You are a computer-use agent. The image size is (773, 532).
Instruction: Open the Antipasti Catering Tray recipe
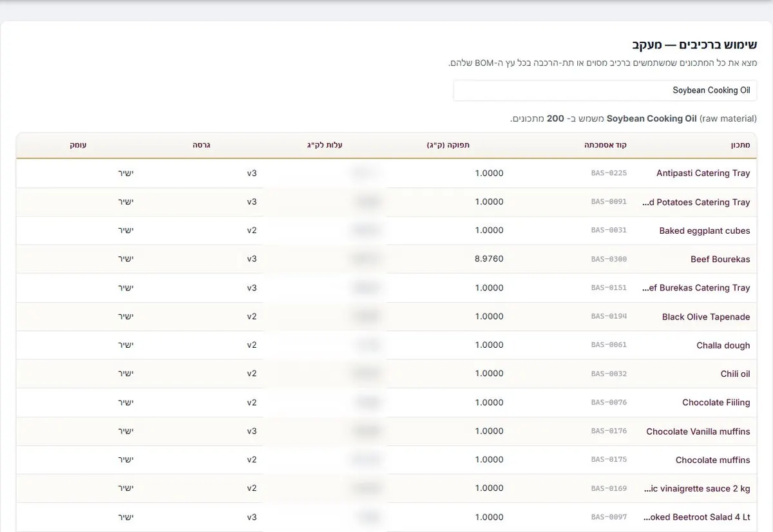703,173
